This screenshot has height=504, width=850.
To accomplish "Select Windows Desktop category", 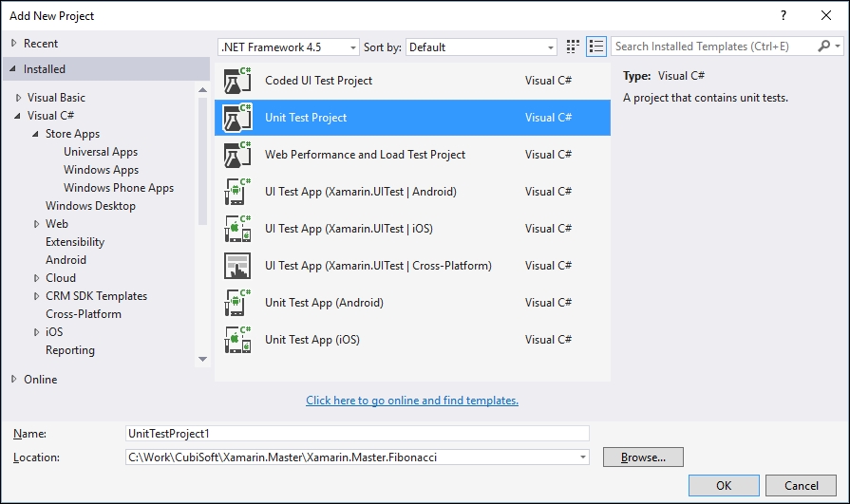I will point(90,206).
